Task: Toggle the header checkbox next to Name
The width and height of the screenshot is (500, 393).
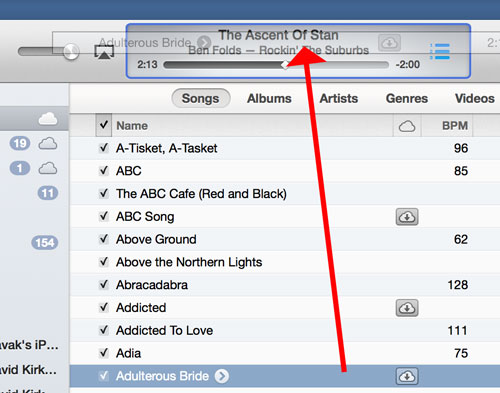Action: click(104, 125)
